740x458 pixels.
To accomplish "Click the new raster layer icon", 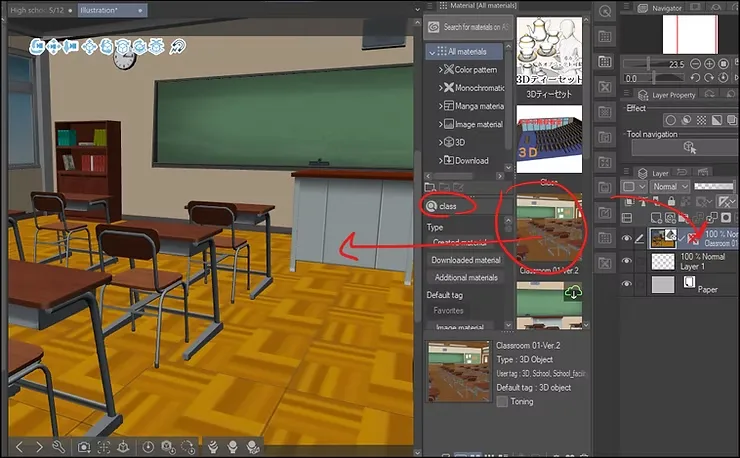I will [656, 218].
